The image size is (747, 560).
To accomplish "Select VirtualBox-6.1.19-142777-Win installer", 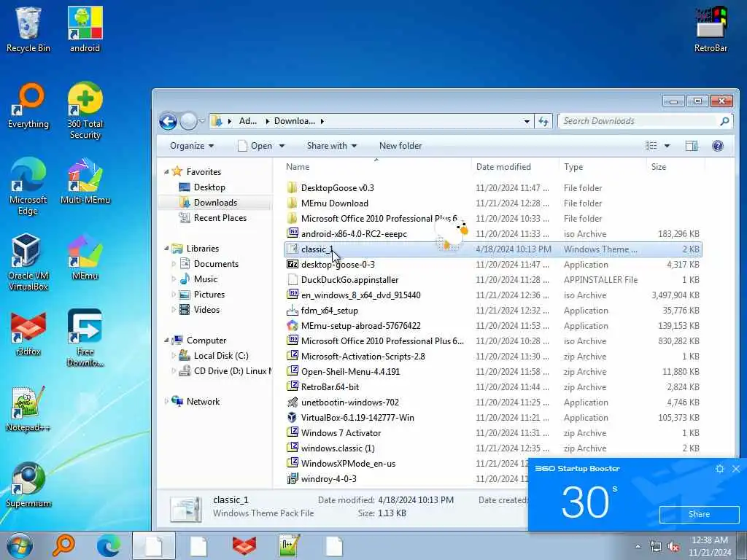I will click(x=492, y=418).
